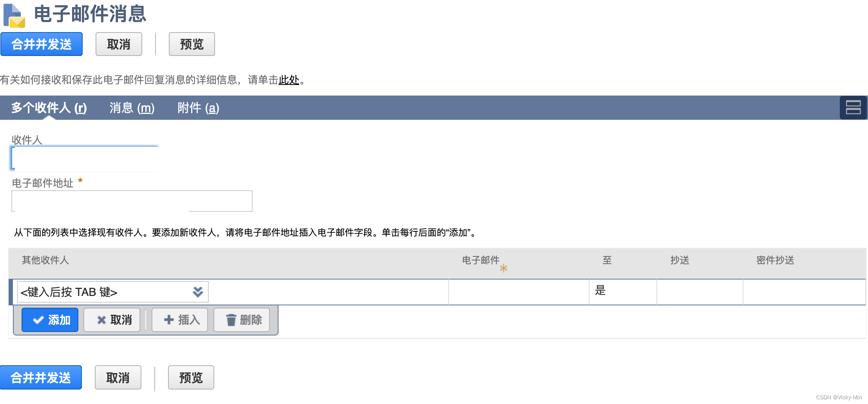Select the <键入后按 TAB 键> combo box
Viewport: 868px width, 404px height.
pyautogui.click(x=113, y=292)
